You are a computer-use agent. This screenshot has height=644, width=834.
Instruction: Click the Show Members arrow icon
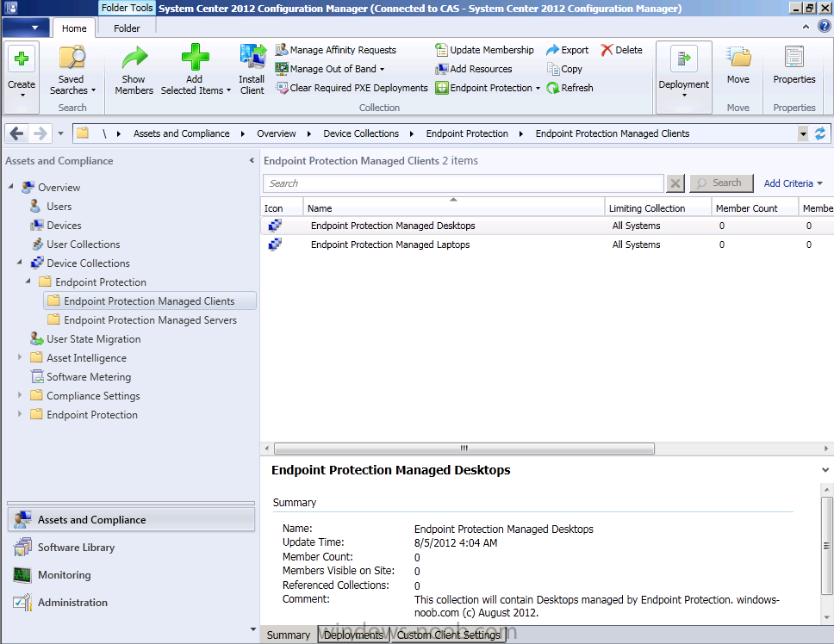click(134, 58)
